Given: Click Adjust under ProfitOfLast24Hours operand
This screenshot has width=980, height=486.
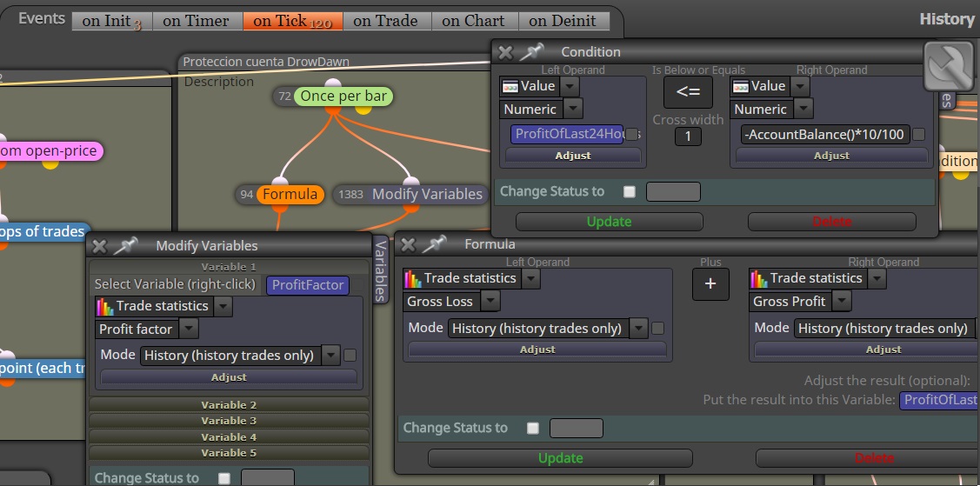Looking at the screenshot, I should pyautogui.click(x=573, y=156).
